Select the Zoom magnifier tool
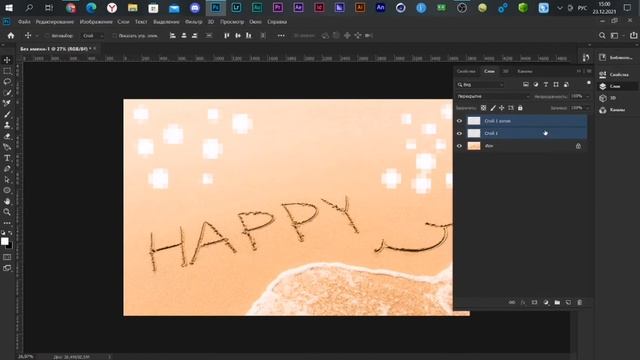Screen dimensions: 640x360 [x=7, y=212]
